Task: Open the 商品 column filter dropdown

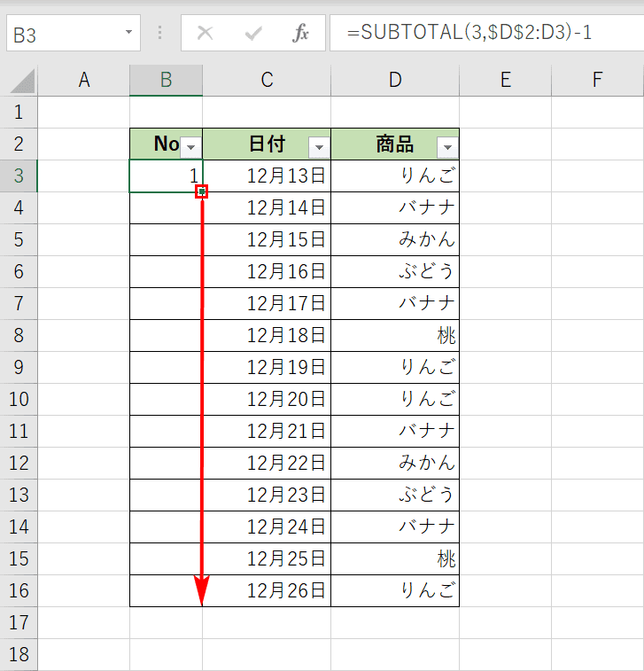Action: [x=447, y=147]
